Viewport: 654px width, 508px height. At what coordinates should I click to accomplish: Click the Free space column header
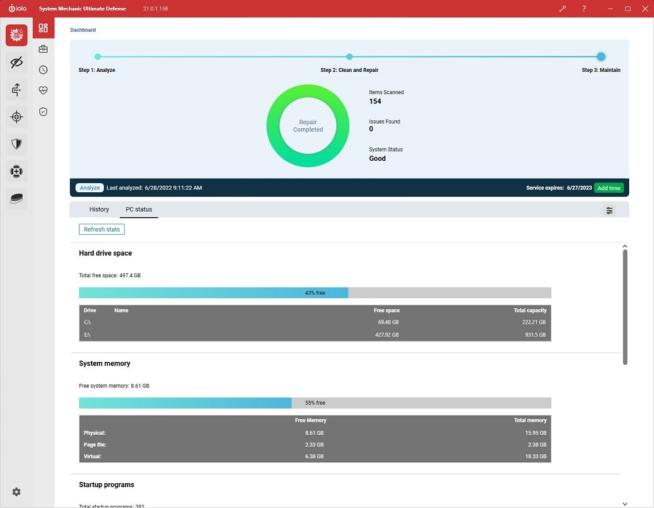387,310
